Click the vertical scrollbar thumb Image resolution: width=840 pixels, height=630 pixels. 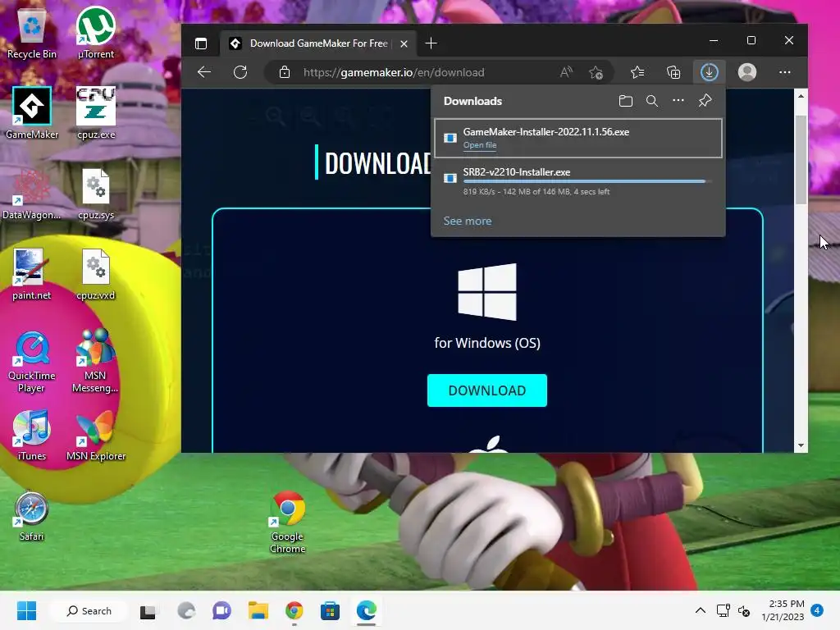click(x=801, y=160)
